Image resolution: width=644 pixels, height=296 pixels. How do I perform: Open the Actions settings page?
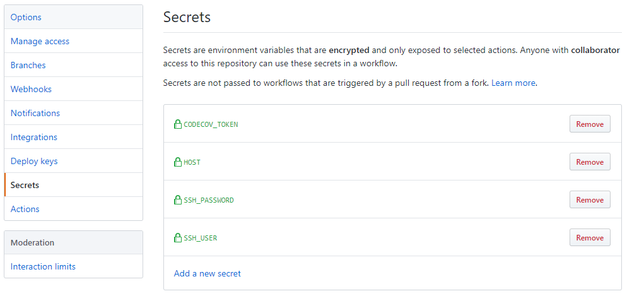pos(25,209)
